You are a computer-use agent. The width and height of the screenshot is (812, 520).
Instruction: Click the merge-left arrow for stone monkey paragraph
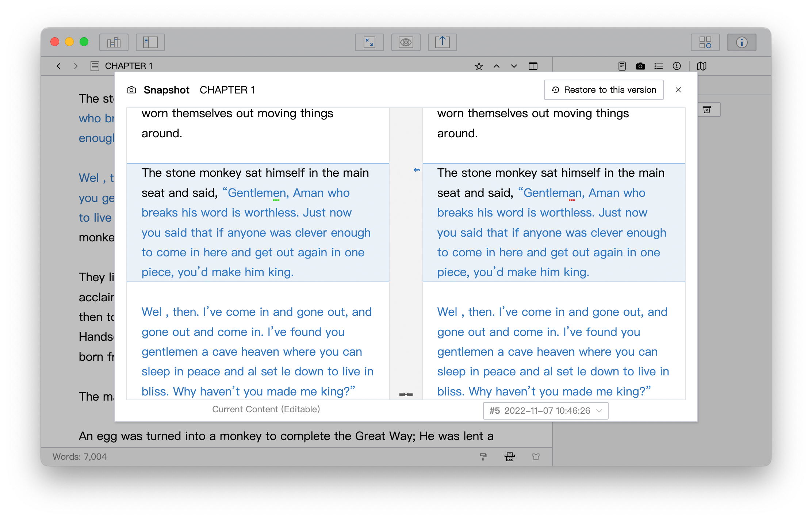[x=417, y=170]
